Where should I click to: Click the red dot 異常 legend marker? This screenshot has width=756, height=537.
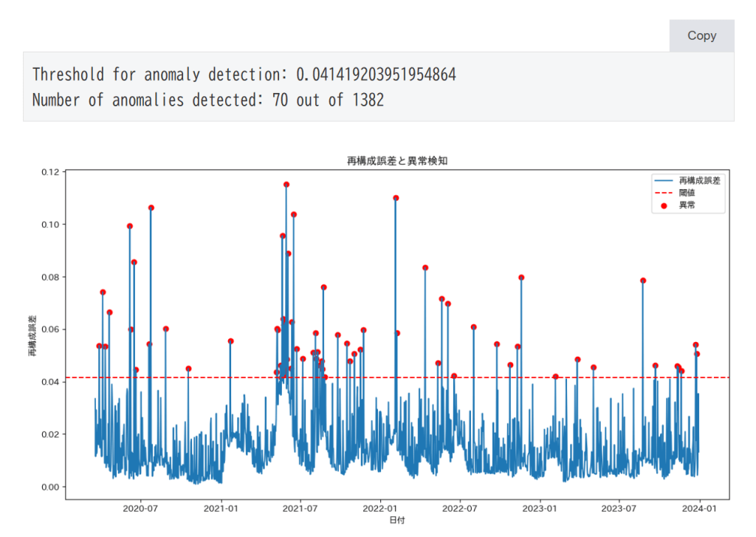(x=663, y=205)
